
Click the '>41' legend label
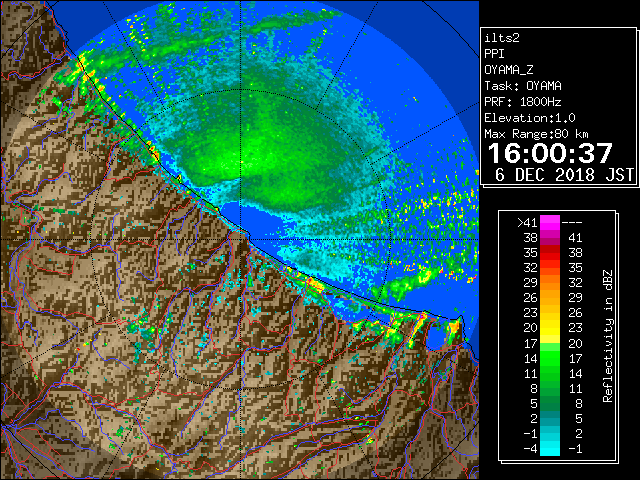[527, 223]
